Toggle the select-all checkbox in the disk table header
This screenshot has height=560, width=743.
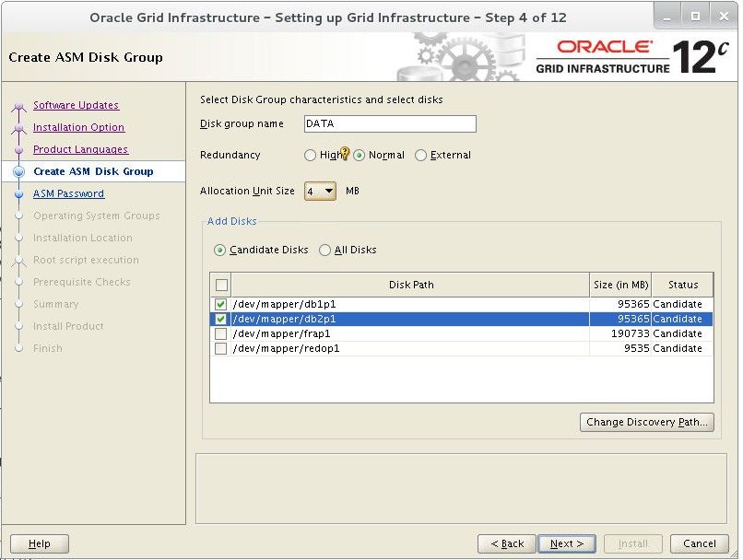pos(221,285)
